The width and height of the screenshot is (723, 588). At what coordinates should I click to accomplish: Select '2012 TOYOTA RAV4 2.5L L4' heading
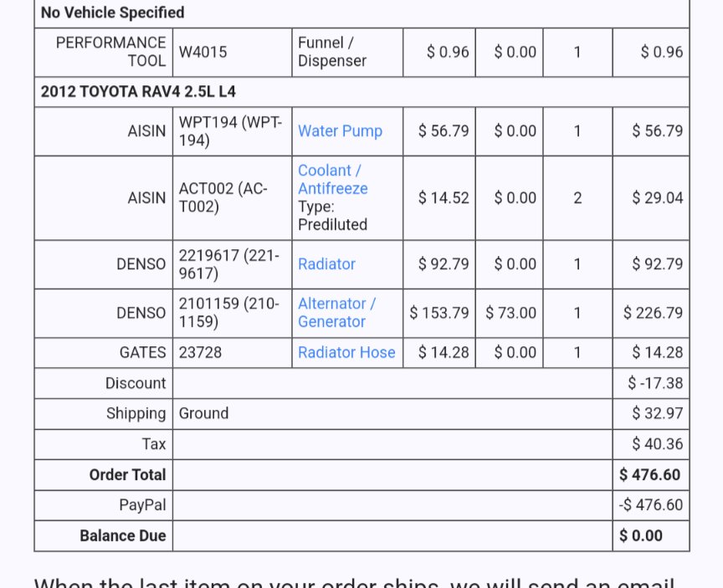point(138,92)
